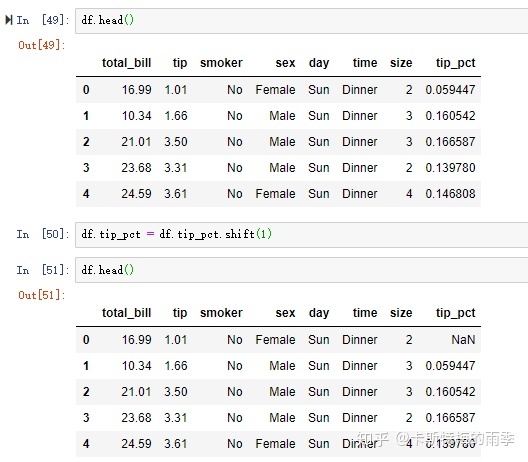Click Female in row 4 of Out[51]
The width and height of the screenshot is (528, 462).
275,444
